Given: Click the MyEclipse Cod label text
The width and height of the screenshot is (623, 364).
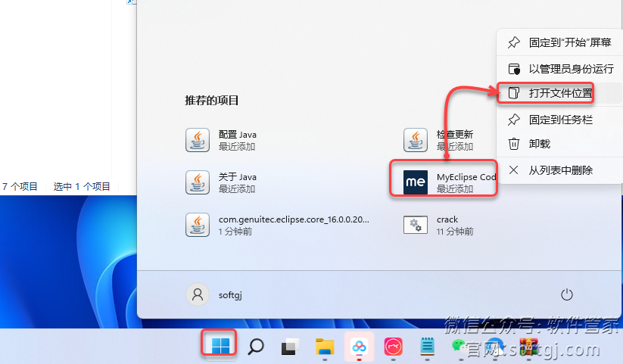Looking at the screenshot, I should [466, 177].
